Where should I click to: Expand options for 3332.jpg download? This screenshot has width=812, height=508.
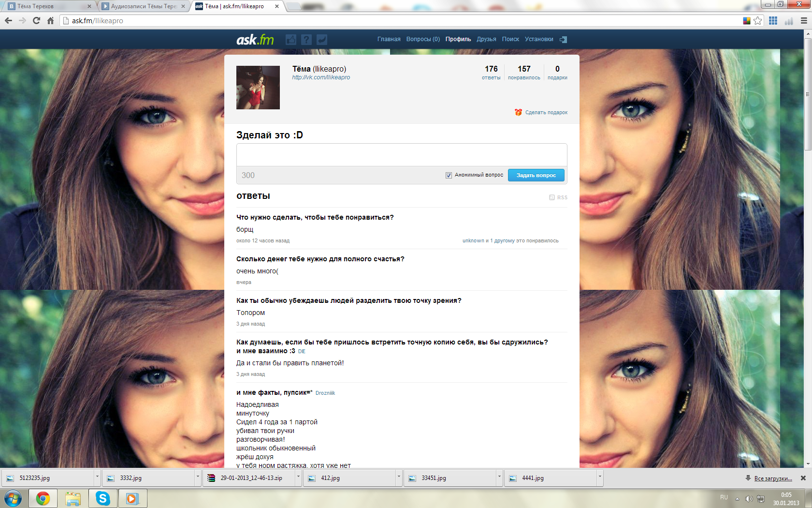coord(198,478)
